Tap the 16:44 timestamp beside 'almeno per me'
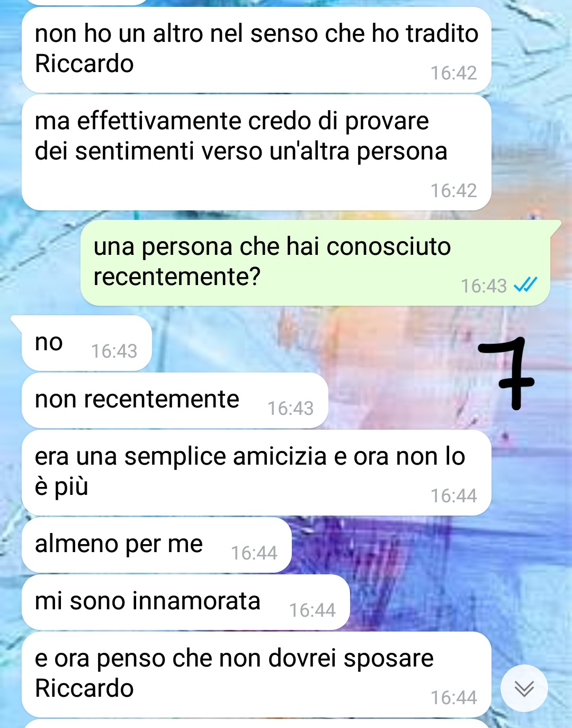572x728 pixels. click(x=254, y=553)
